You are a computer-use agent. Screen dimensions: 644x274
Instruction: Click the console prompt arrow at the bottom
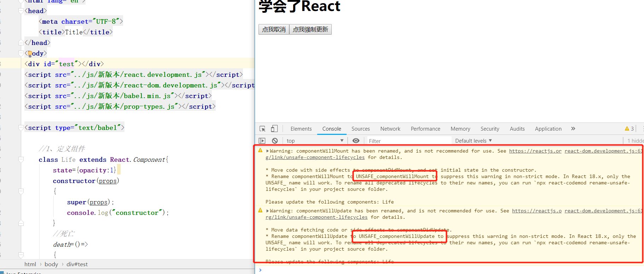(260, 270)
